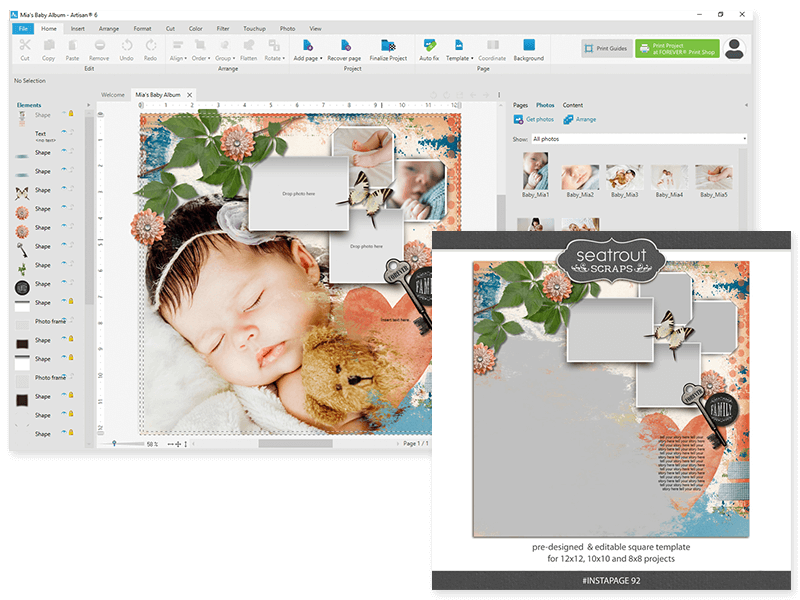Click the Cut scissors icon in ribbon
This screenshot has width=800, height=600.
[24, 45]
